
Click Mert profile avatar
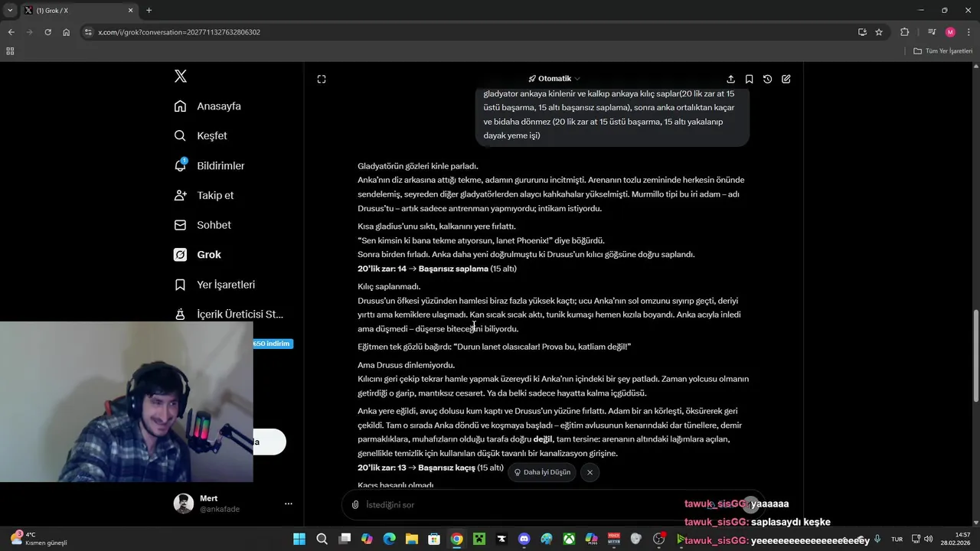click(184, 503)
